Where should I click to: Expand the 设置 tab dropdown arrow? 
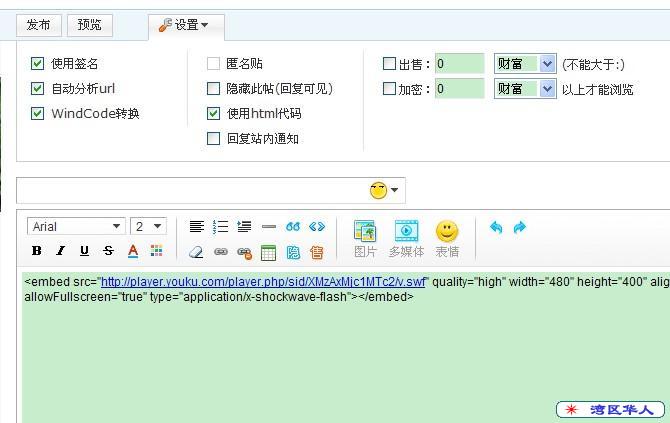205,25
